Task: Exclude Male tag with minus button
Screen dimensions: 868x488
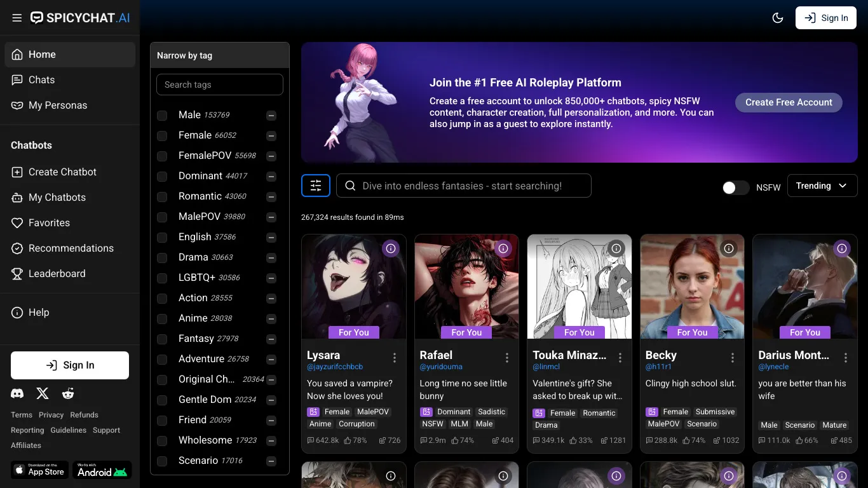Action: (x=271, y=116)
